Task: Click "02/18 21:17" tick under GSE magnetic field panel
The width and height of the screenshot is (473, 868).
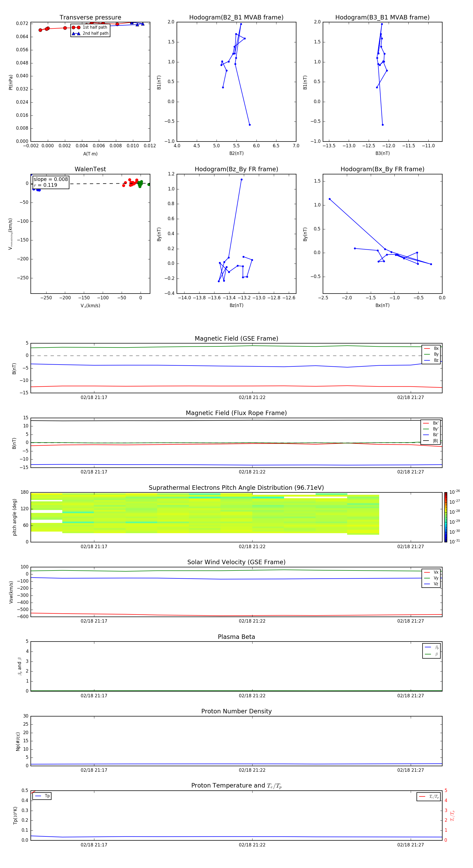Action: [94, 398]
